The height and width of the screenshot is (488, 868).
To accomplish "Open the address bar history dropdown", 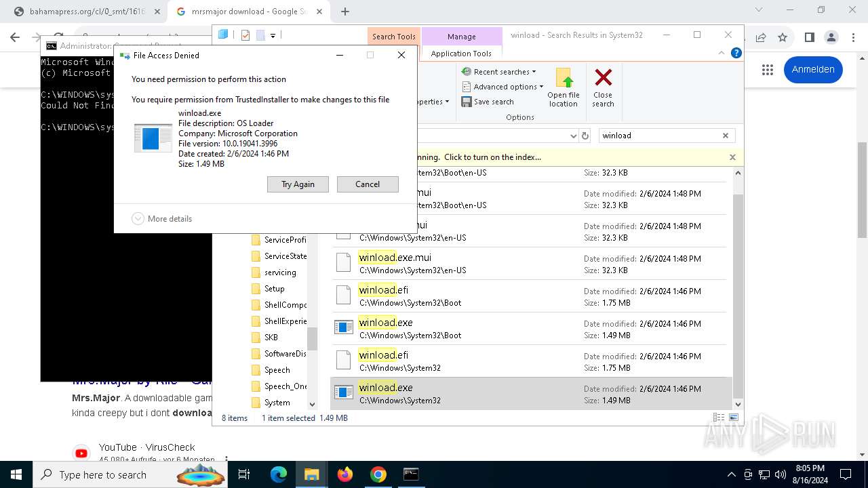I will [573, 136].
